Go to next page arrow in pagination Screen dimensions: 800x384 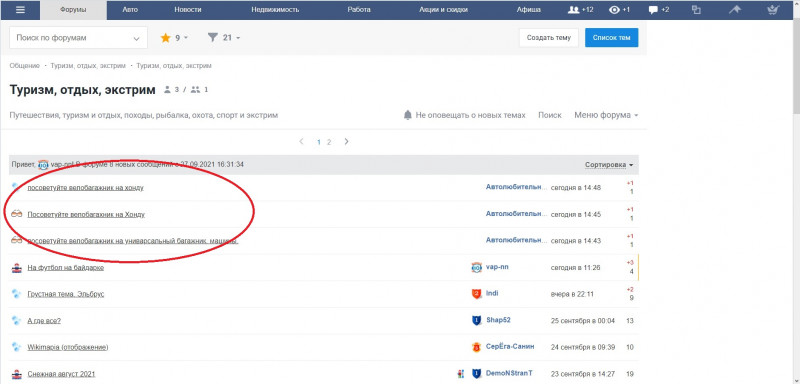[346, 142]
